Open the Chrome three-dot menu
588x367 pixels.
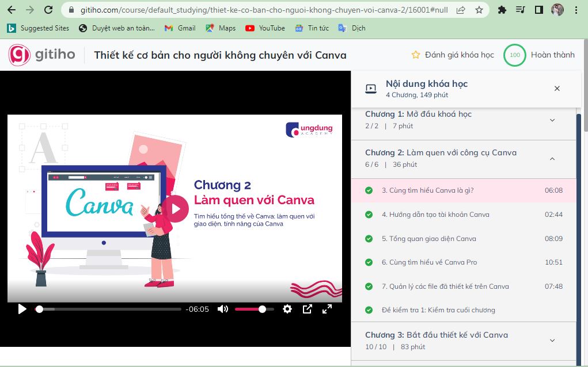[x=576, y=10]
